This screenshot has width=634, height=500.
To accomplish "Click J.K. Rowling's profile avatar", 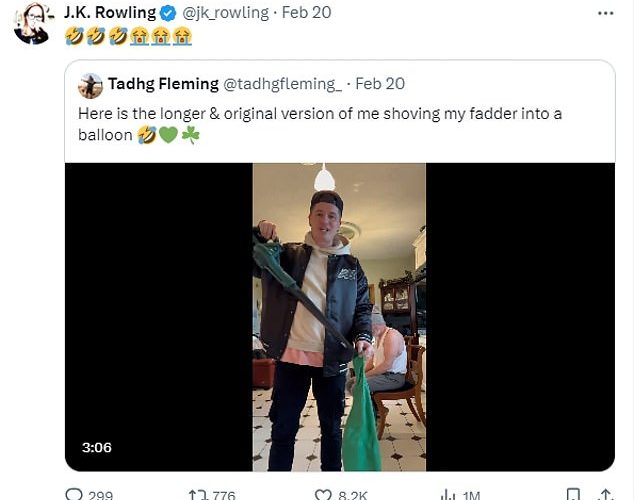I will click(x=32, y=23).
